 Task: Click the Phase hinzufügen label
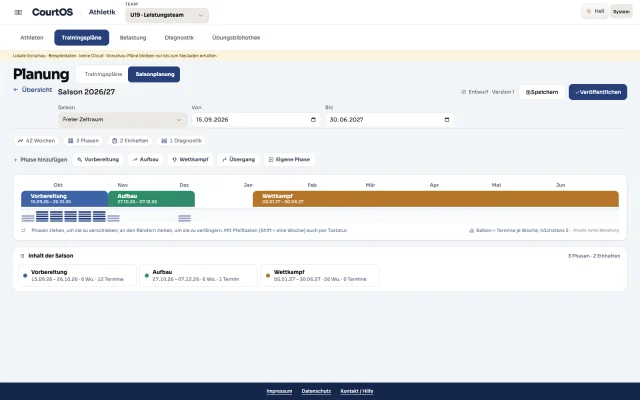44,160
